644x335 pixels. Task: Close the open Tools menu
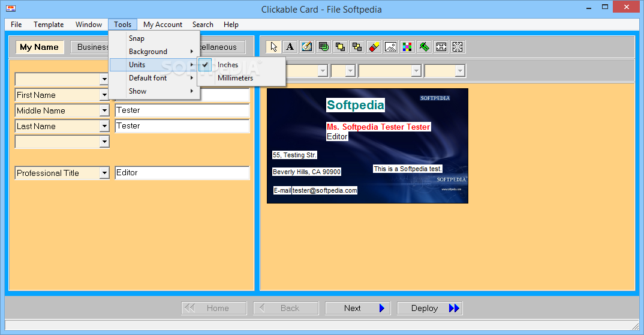[x=123, y=24]
